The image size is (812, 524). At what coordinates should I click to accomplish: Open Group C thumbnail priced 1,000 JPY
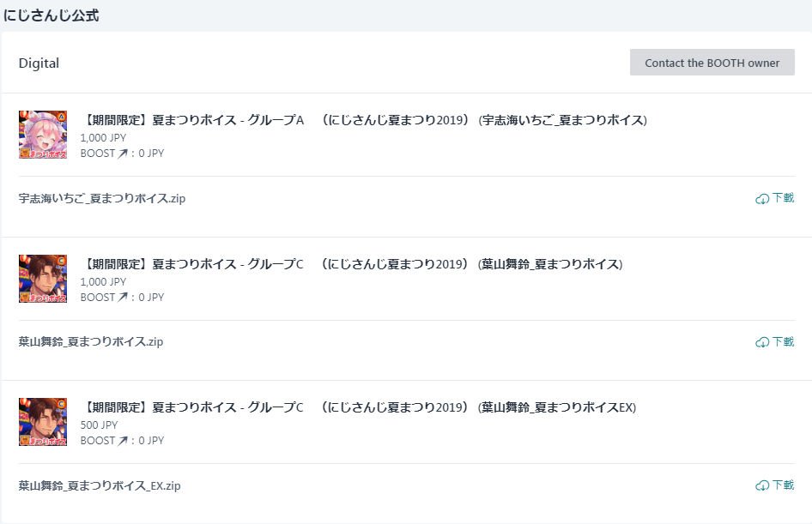pyautogui.click(x=43, y=279)
